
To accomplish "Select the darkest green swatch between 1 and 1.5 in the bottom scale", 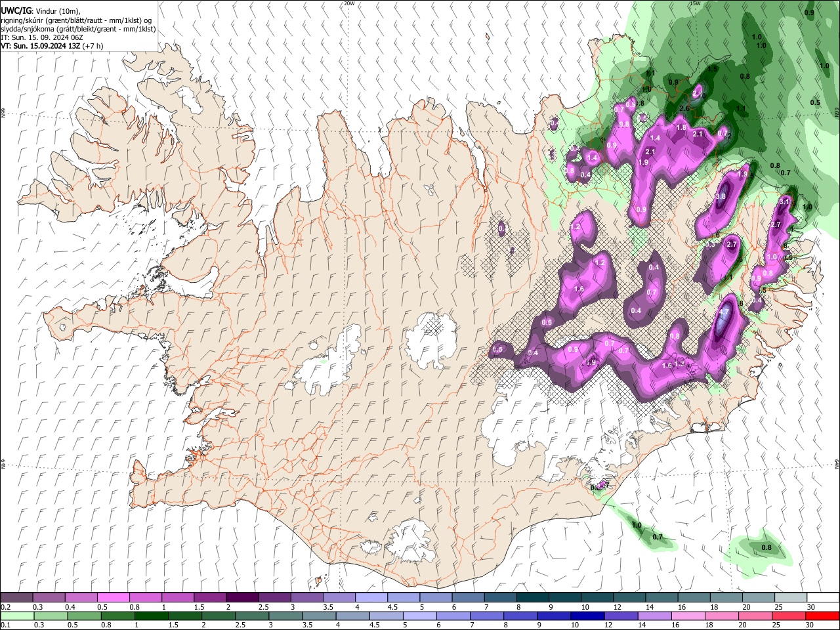I will pyautogui.click(x=152, y=616).
